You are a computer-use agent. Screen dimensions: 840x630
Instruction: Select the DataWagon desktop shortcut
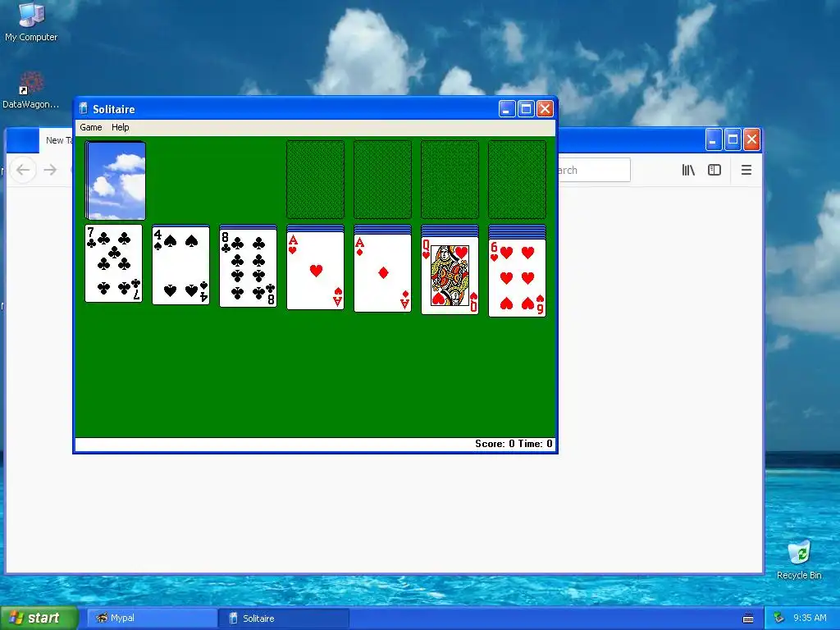point(30,90)
